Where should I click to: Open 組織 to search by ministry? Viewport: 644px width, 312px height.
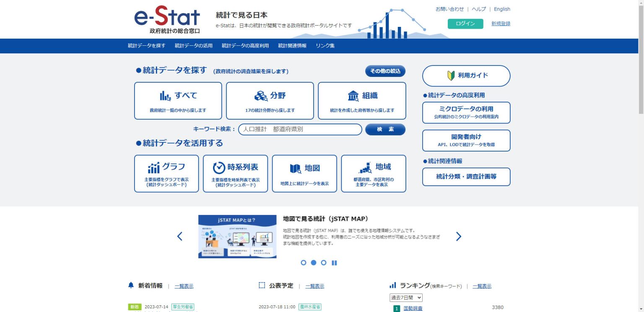coord(362,101)
